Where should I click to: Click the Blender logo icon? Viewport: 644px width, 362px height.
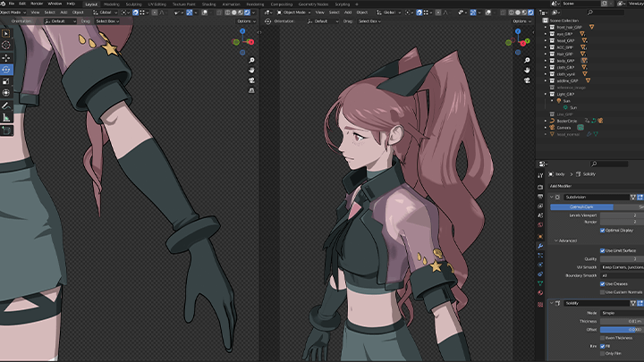pos(3,4)
